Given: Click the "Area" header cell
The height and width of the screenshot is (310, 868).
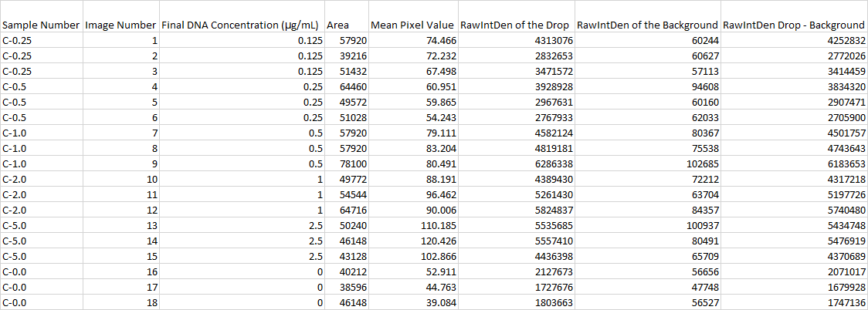Looking at the screenshot, I should pos(338,25).
